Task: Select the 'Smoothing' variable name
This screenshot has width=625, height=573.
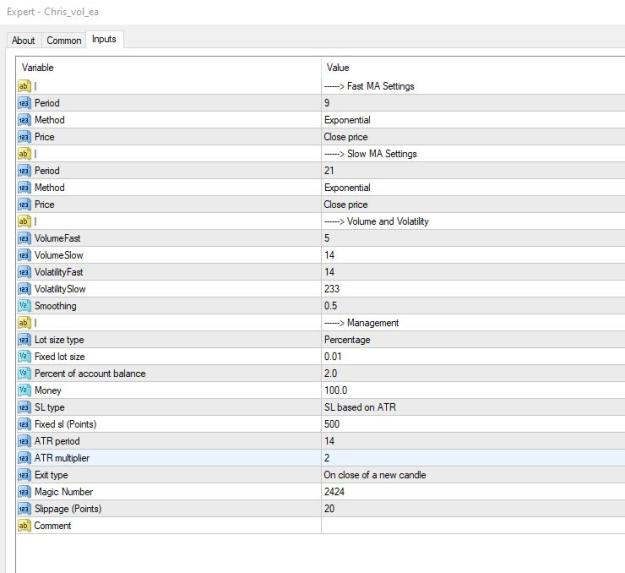Action: click(x=55, y=306)
